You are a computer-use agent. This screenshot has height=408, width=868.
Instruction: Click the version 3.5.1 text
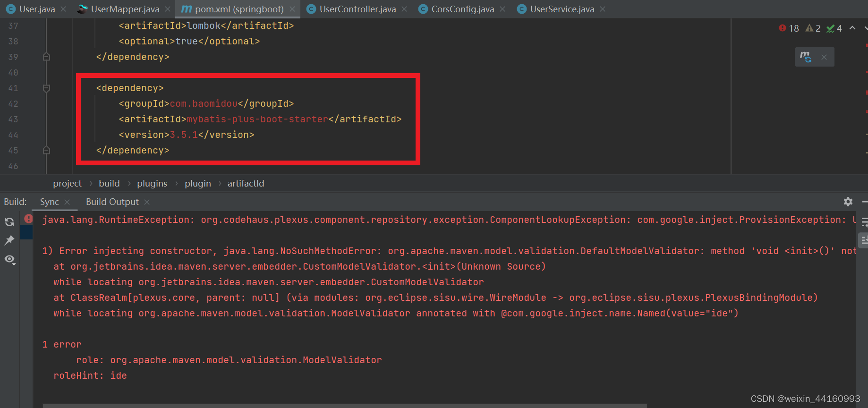[x=184, y=135]
